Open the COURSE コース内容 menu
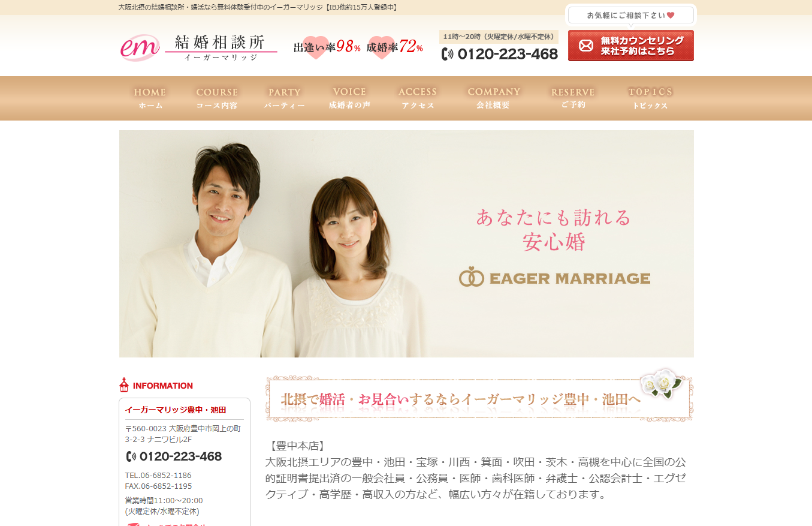Viewport: 812px width, 526px height. [217, 98]
